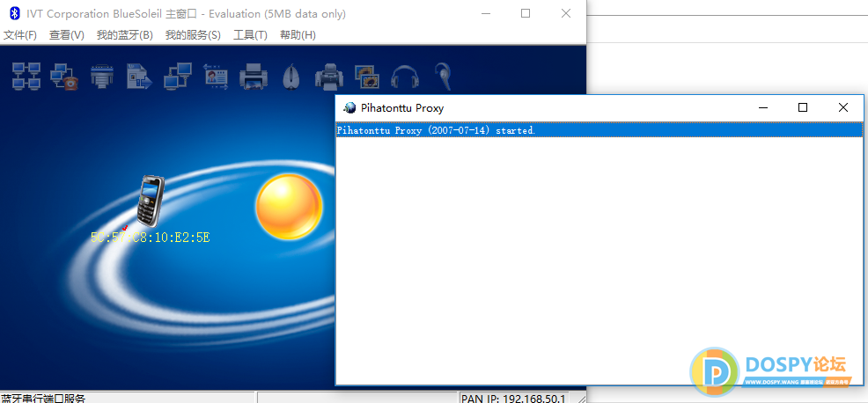Viewport: 868px width, 403px height.
Task: Select the mobile phone device icon
Action: pyautogui.click(x=150, y=201)
